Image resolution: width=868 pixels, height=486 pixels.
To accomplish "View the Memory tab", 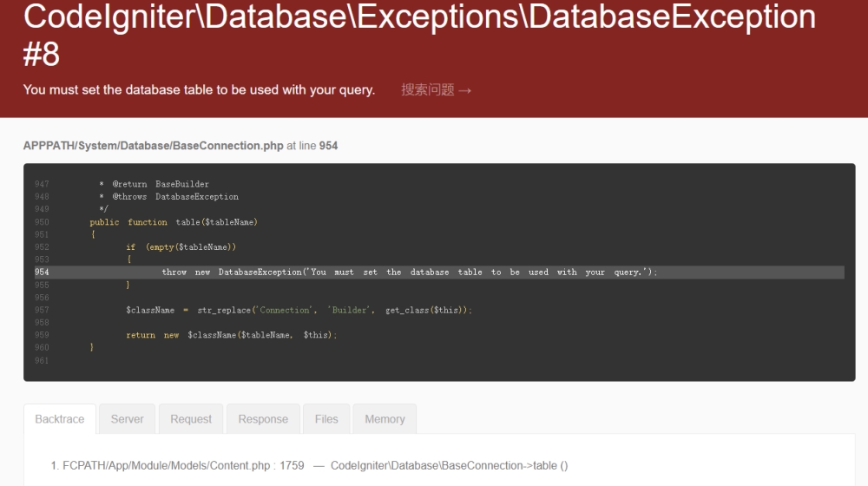I will [385, 419].
